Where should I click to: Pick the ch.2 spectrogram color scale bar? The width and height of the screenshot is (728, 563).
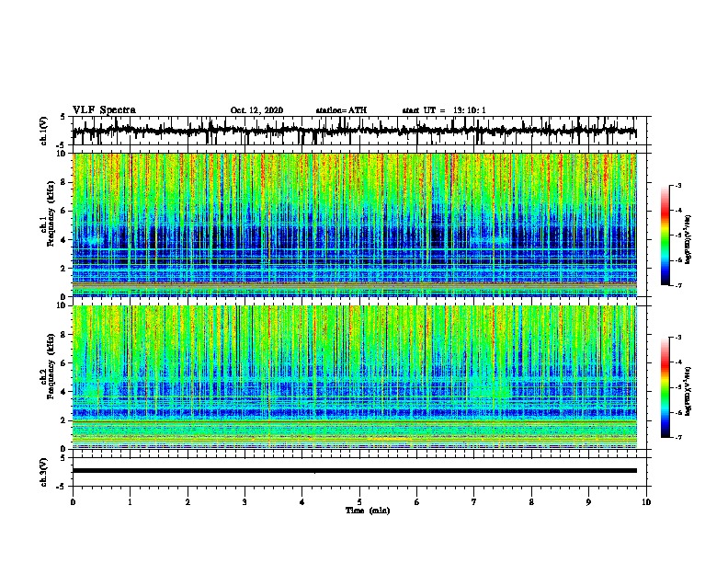[x=665, y=387]
